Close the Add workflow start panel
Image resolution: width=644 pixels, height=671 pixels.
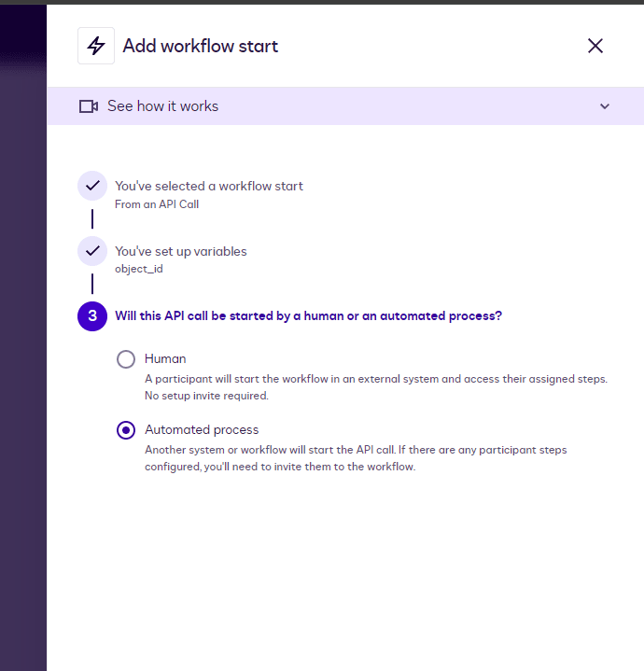pos(595,46)
